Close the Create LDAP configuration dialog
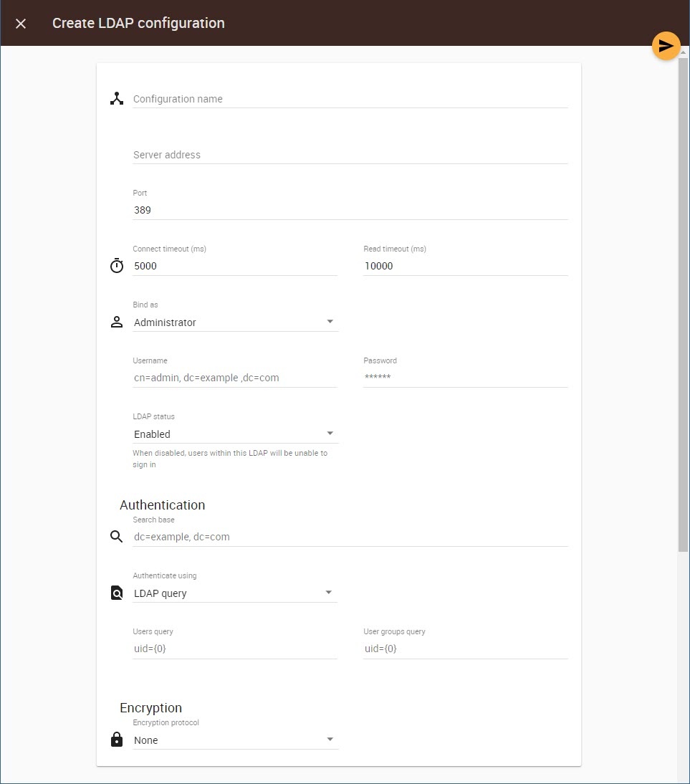690x784 pixels. (21, 24)
